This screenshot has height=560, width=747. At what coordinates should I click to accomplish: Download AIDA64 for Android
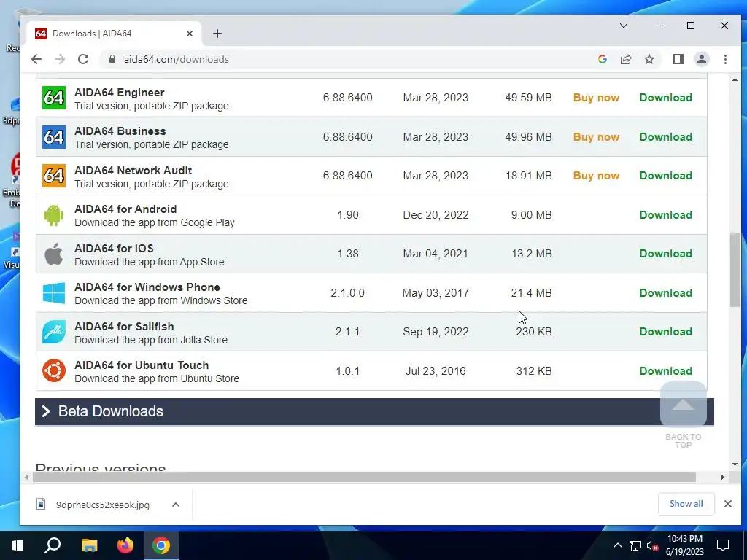click(665, 215)
